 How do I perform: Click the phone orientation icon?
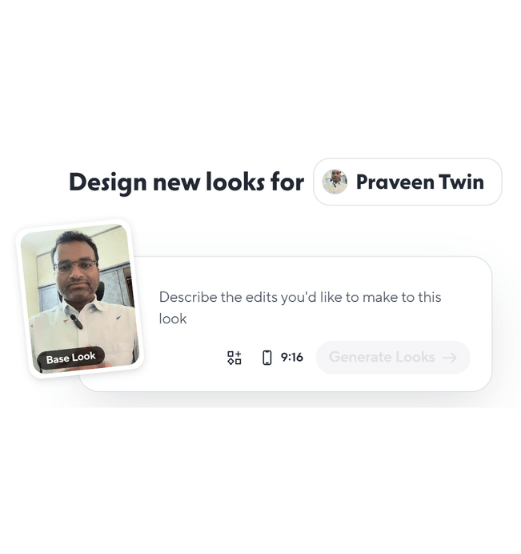pos(267,358)
